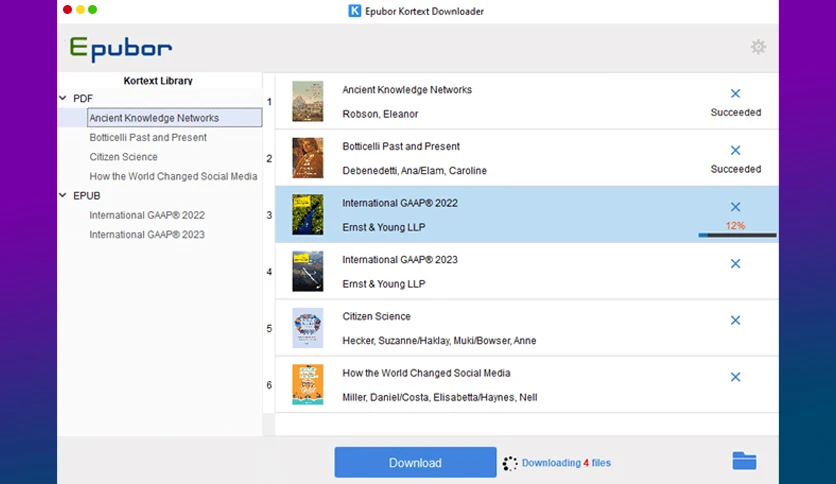Click the yellow minimize window button
836x484 pixels.
pos(80,10)
